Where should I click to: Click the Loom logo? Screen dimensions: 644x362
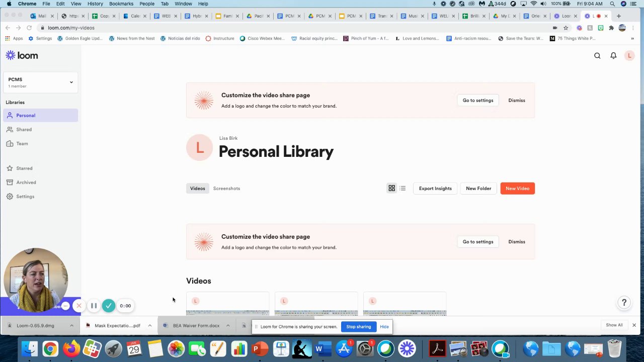coord(22,55)
